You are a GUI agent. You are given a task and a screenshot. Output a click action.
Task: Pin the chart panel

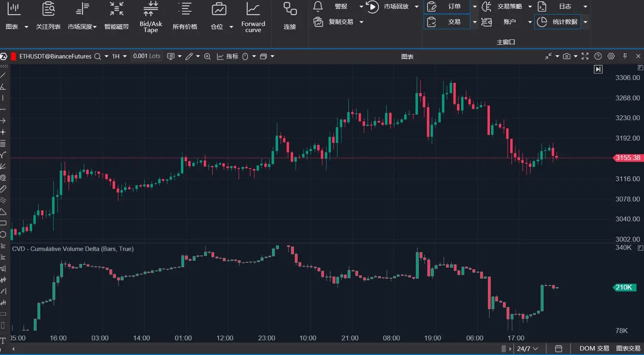pyautogui.click(x=625, y=56)
